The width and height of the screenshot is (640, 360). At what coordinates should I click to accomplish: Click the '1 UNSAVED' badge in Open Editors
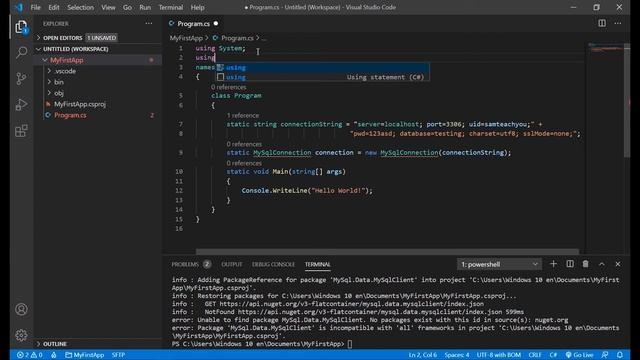tap(102, 38)
